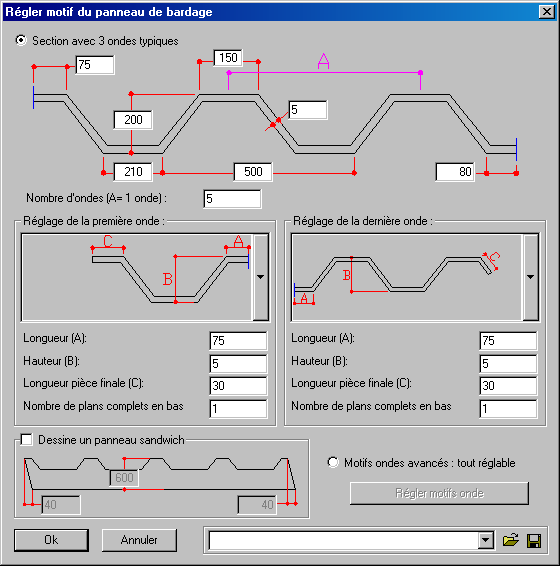The height and width of the screenshot is (566, 560).
Task: Expand the bottom preset combo box arrow
Action: [x=486, y=540]
